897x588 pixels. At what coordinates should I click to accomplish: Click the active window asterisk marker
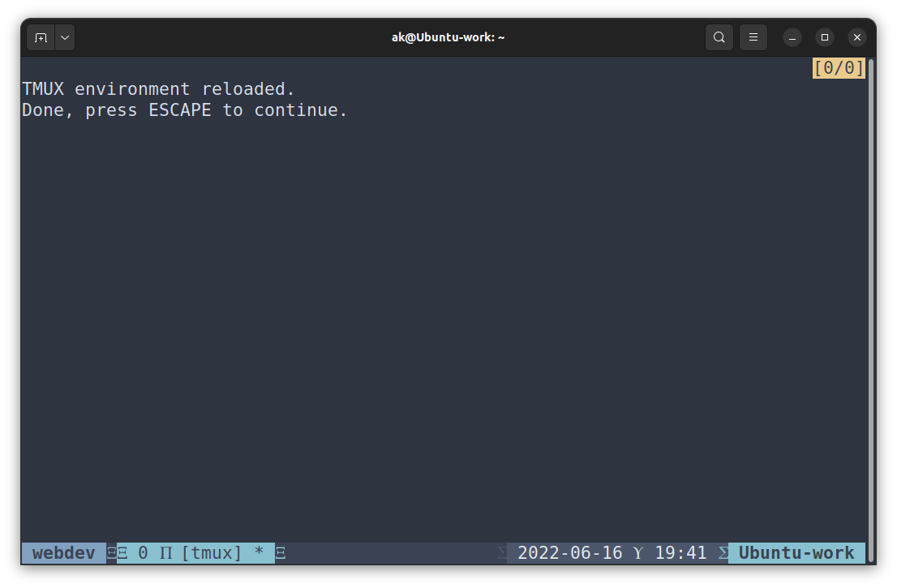[259, 552]
